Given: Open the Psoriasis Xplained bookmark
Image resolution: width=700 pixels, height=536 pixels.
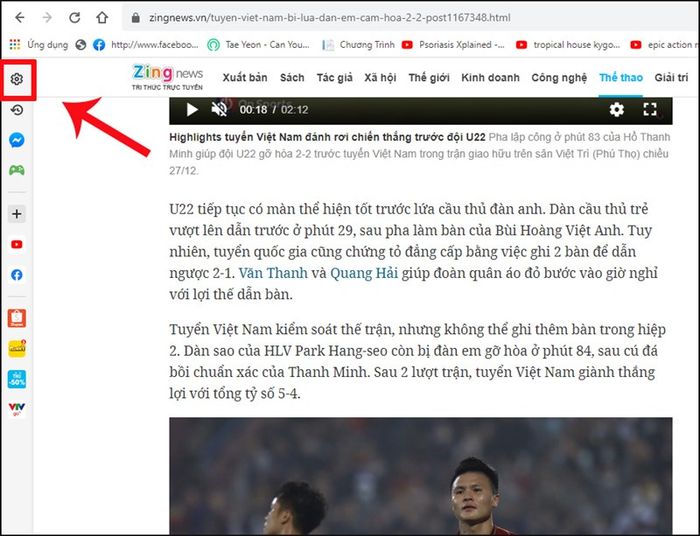Looking at the screenshot, I should pyautogui.click(x=453, y=45).
